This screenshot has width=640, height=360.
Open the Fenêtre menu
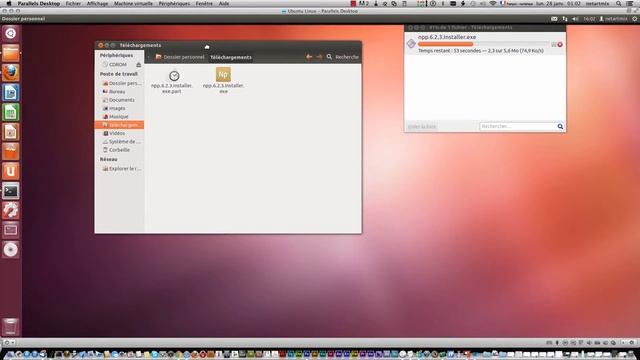(204, 3)
